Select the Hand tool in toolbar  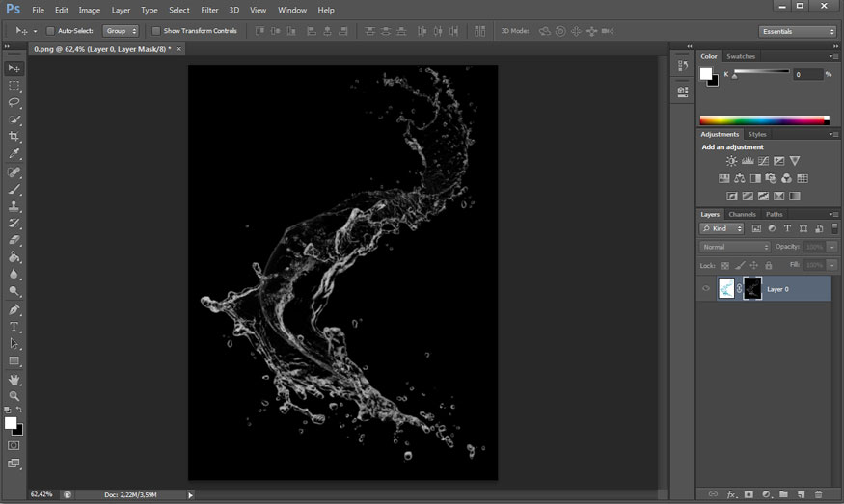(x=14, y=379)
